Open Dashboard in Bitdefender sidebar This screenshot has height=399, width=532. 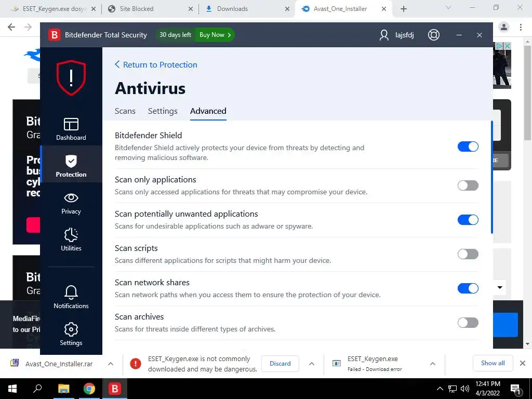click(x=71, y=129)
